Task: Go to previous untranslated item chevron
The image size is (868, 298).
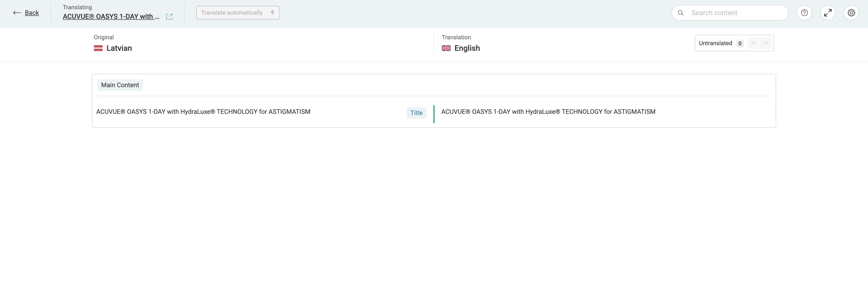Action: click(753, 43)
